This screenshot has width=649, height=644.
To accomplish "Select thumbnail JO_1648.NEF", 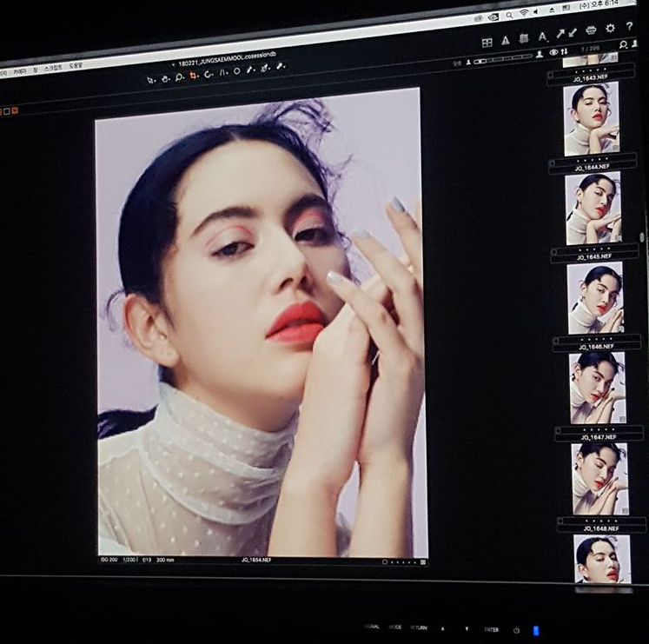I will tap(600, 479).
